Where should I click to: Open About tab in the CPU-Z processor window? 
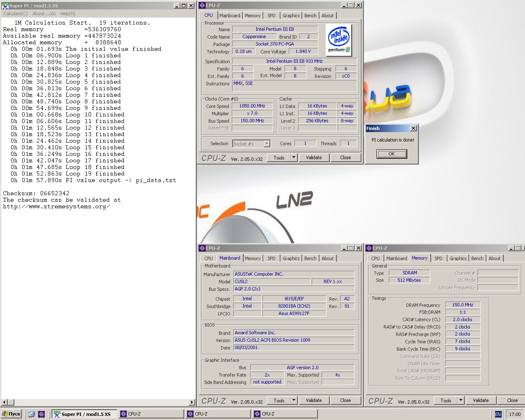[328, 16]
